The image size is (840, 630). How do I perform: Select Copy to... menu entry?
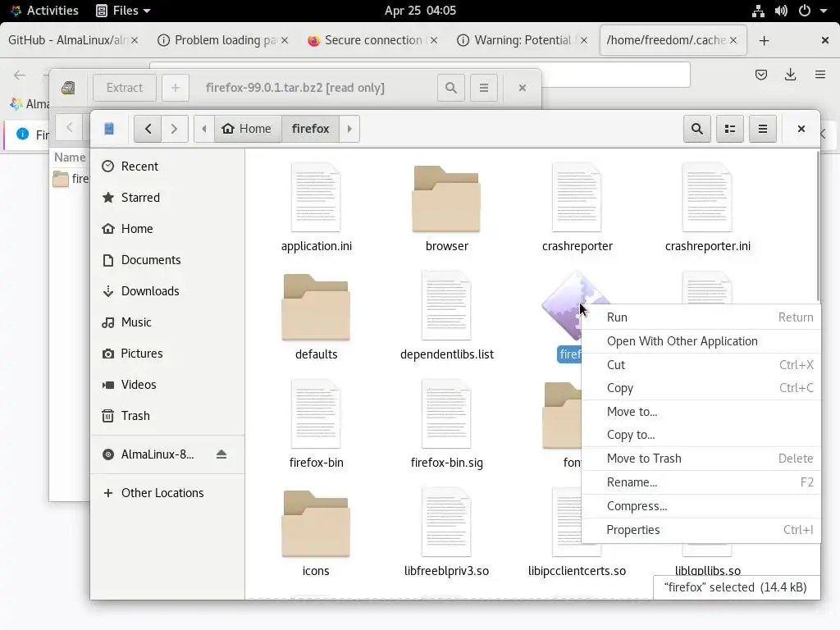point(701,435)
